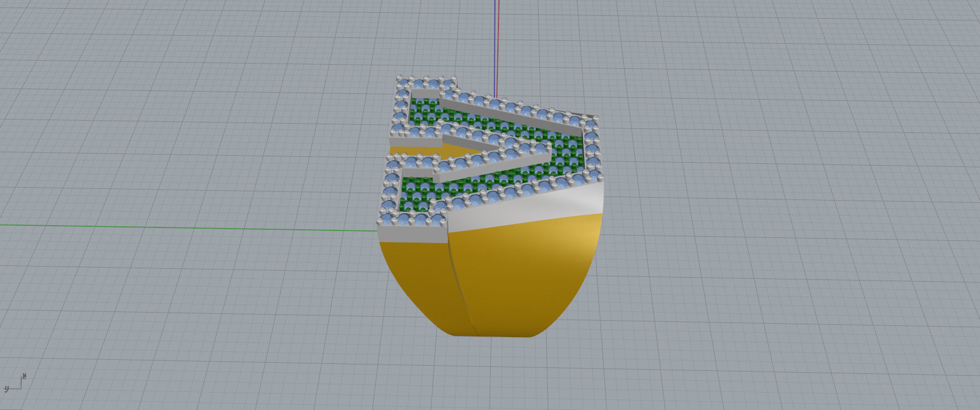Click the green Y axis line on the grid
The width and height of the screenshot is (980, 410).
tap(188, 227)
